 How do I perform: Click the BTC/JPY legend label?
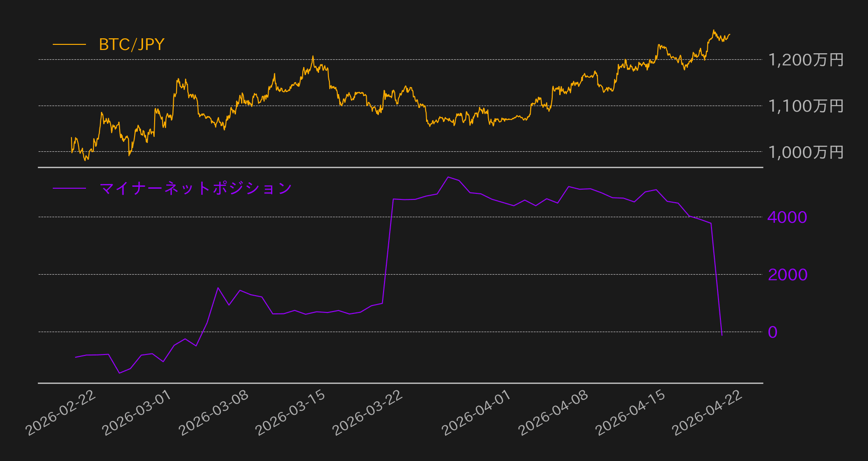(x=131, y=45)
